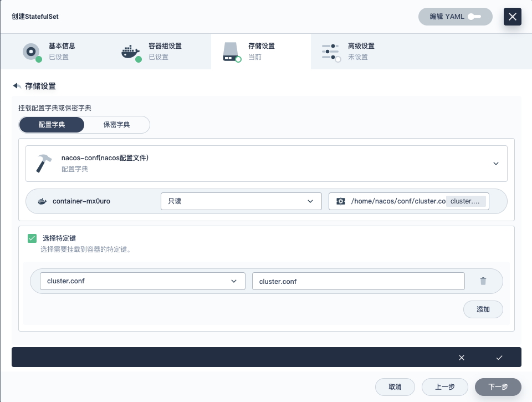Click the hammer icon of nacos-conf
Screen dimensions: 532x402
(44, 164)
